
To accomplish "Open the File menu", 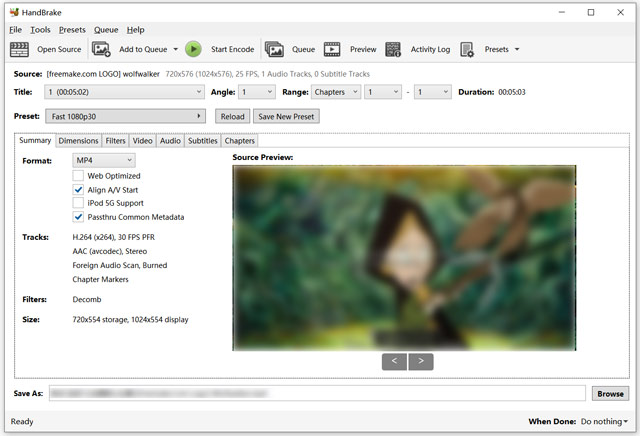I will tap(16, 30).
